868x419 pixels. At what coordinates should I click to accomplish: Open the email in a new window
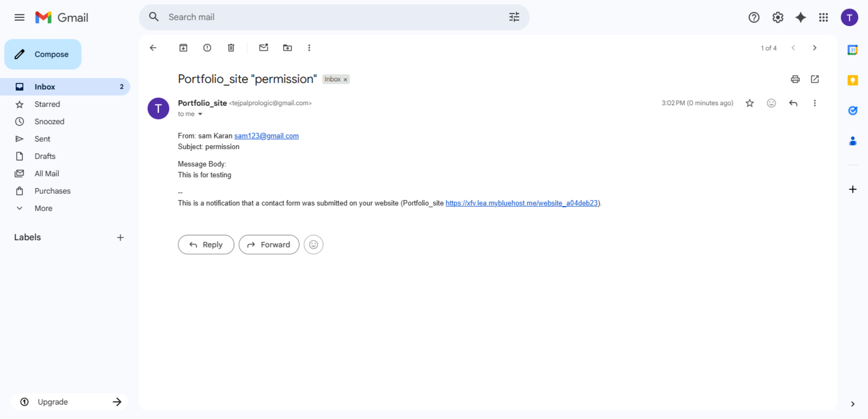[815, 79]
